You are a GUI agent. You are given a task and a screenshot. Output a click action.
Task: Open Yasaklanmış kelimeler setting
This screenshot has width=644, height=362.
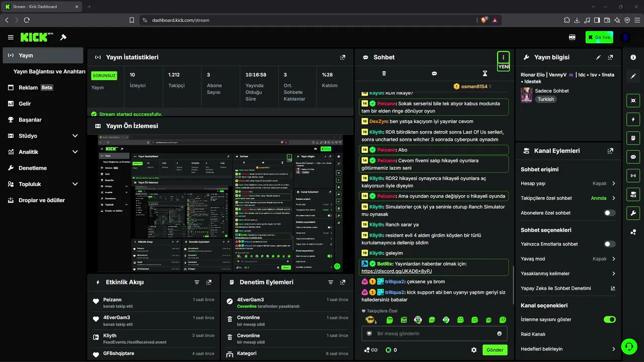click(568, 274)
